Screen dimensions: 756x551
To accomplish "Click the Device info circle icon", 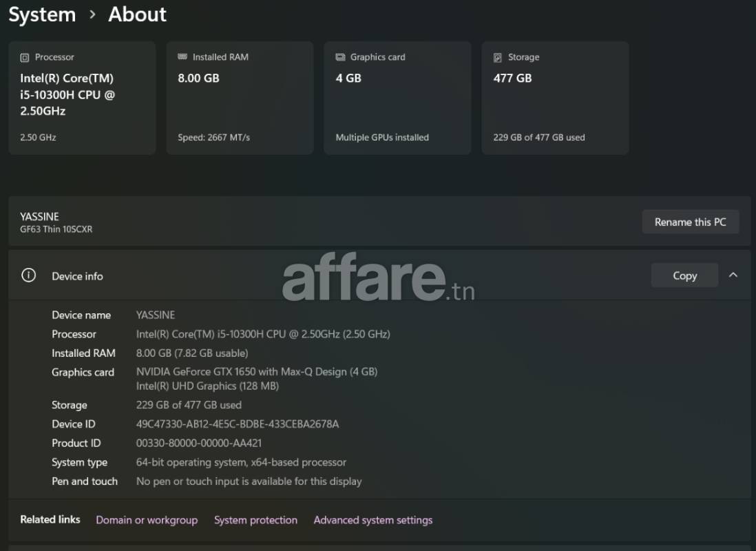I will click(x=28, y=275).
